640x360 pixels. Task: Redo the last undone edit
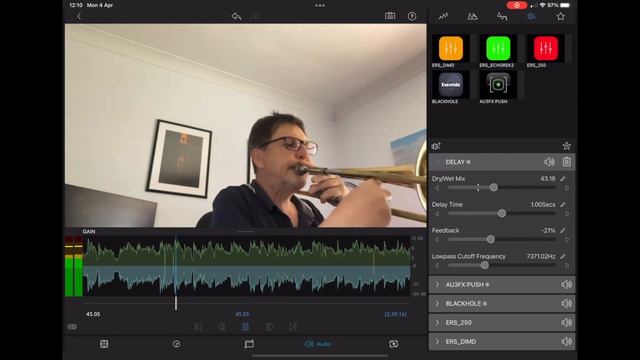255,16
